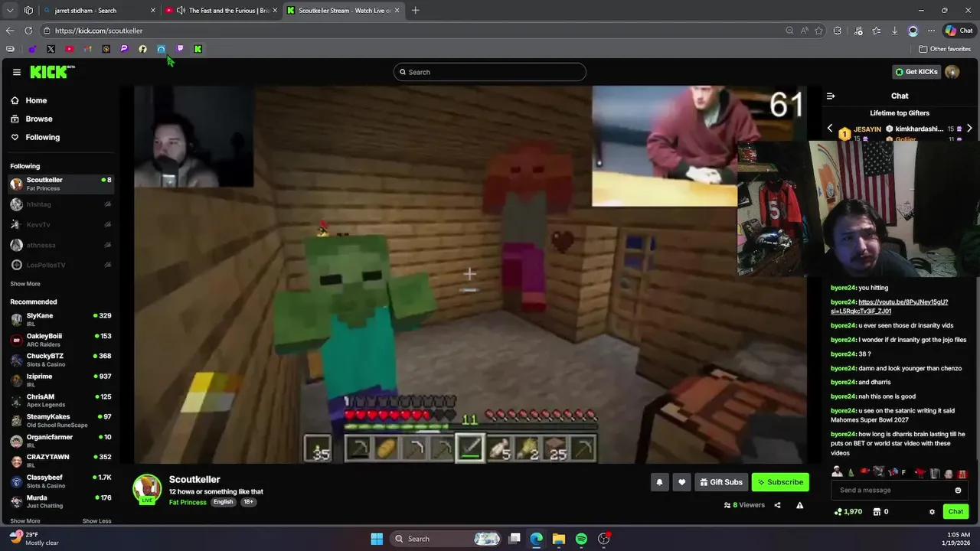Select the Scoutkeller Stream tab
The image size is (980, 551).
pyautogui.click(x=343, y=10)
